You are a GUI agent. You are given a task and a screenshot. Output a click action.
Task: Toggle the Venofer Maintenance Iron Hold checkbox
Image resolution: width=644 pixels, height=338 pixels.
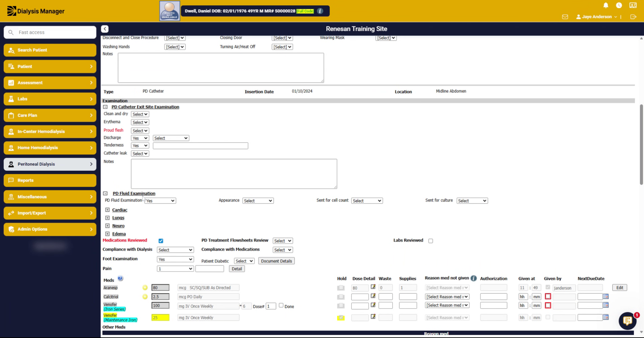point(341,318)
